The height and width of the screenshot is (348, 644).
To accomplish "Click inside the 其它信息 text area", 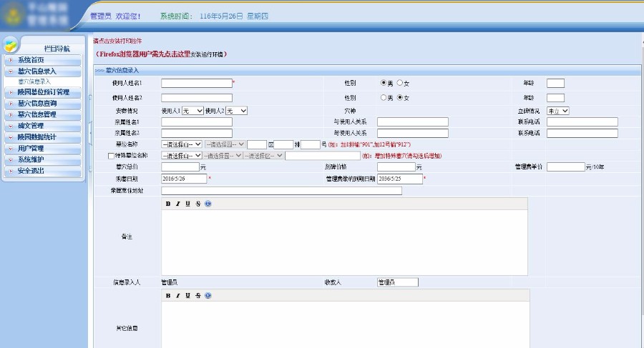I will [346, 325].
